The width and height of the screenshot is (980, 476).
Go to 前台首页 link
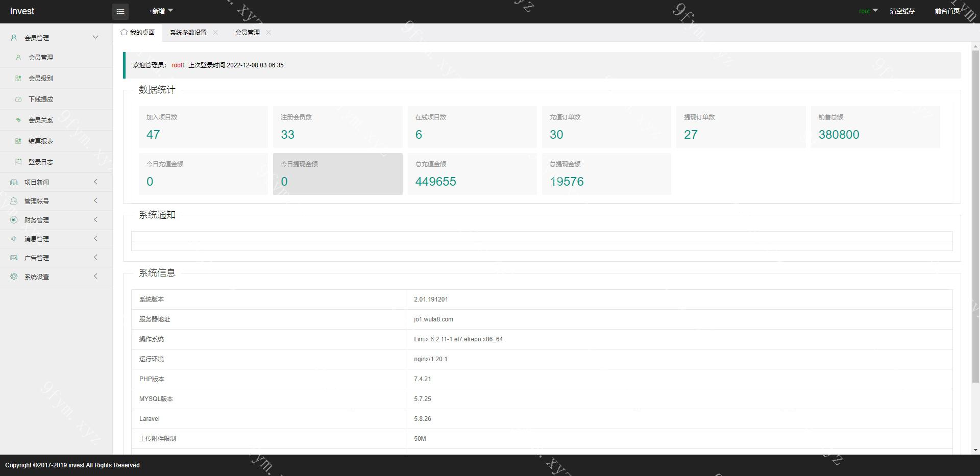[947, 11]
